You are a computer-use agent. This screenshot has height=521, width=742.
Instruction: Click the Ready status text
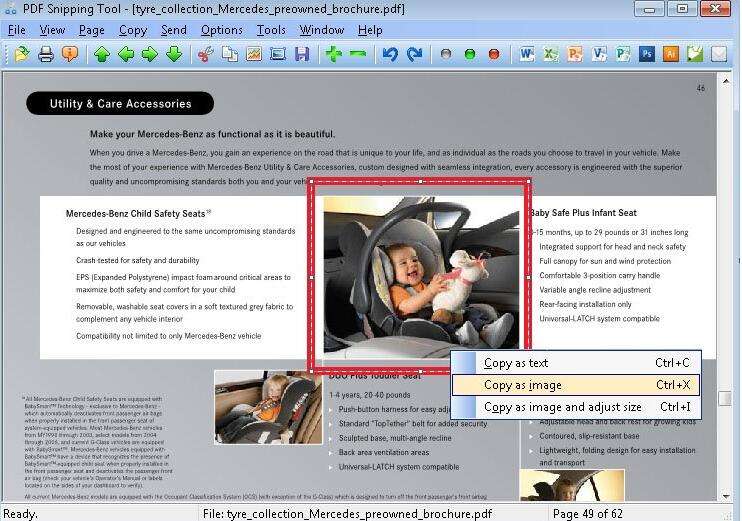coord(20,513)
